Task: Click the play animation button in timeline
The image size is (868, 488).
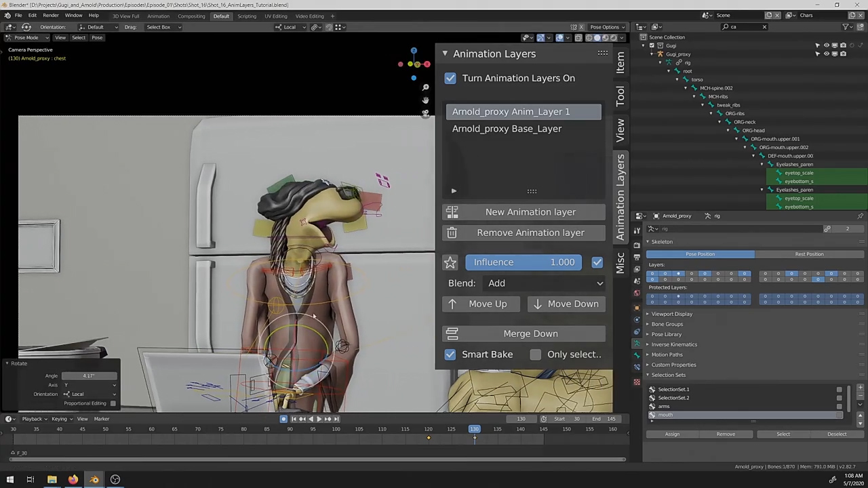Action: (319, 419)
